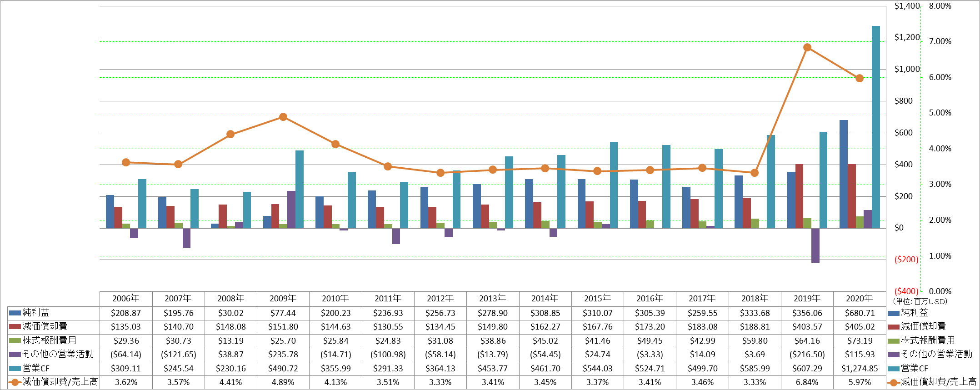Click the ($200) red axis label

(x=906, y=260)
